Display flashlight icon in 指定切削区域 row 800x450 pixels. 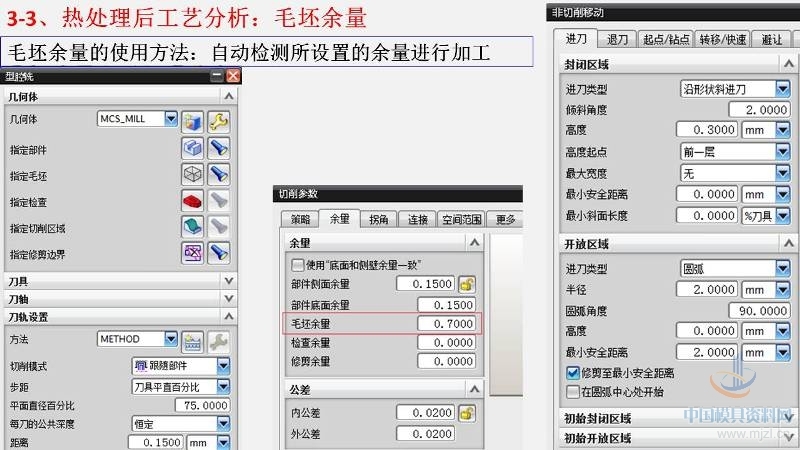[218, 227]
